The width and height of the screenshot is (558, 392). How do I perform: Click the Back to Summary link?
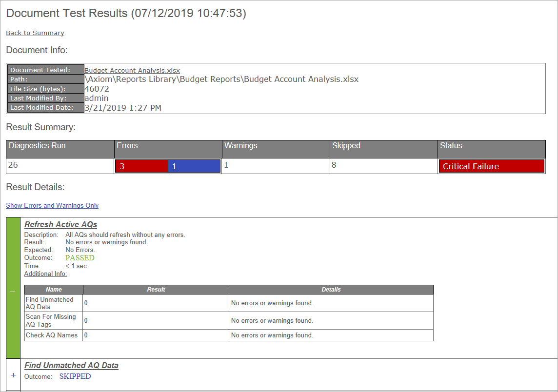35,33
